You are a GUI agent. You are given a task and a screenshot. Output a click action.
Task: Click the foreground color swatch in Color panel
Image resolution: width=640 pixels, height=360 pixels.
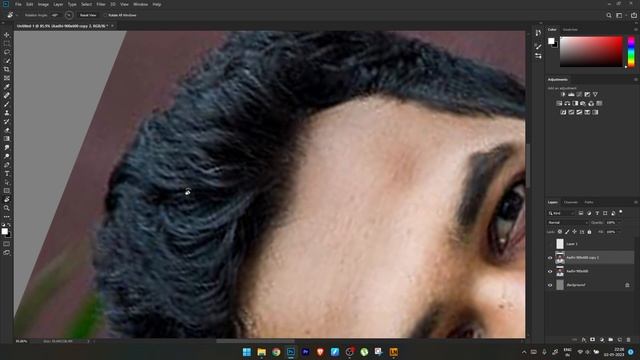pos(551,41)
